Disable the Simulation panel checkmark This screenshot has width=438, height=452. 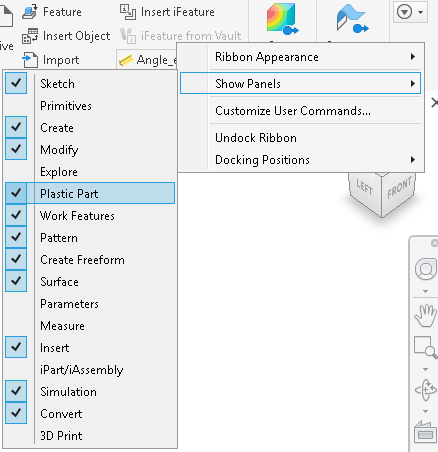16,391
